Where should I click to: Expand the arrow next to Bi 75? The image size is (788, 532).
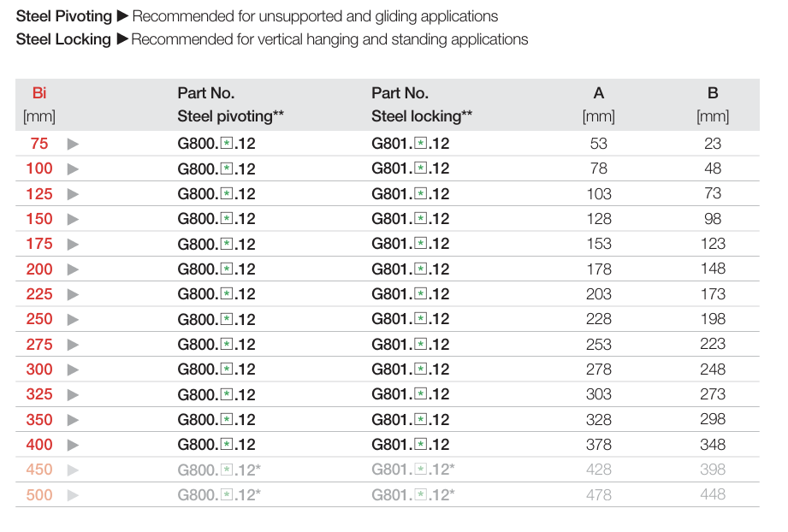[73, 144]
